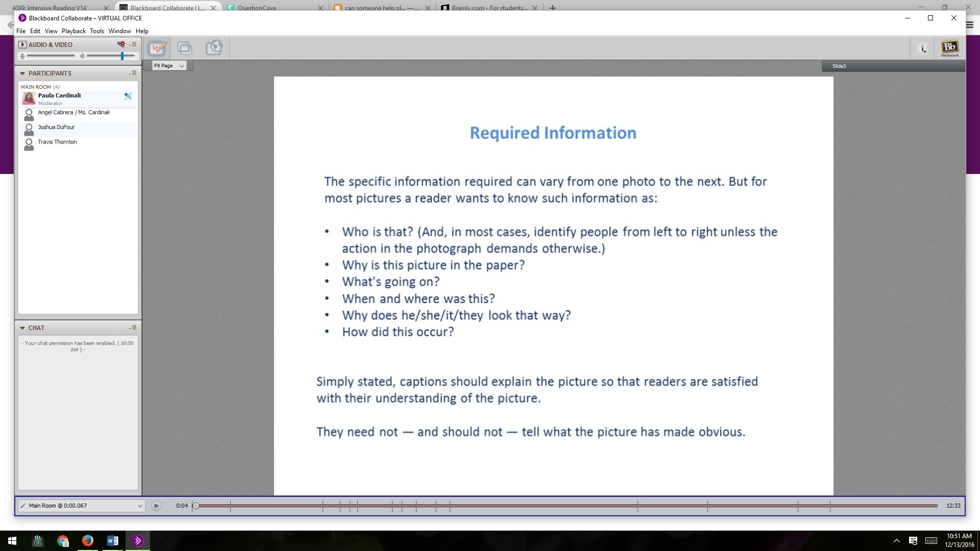
Task: Switch to Web Tour mode icon
Action: tap(214, 48)
